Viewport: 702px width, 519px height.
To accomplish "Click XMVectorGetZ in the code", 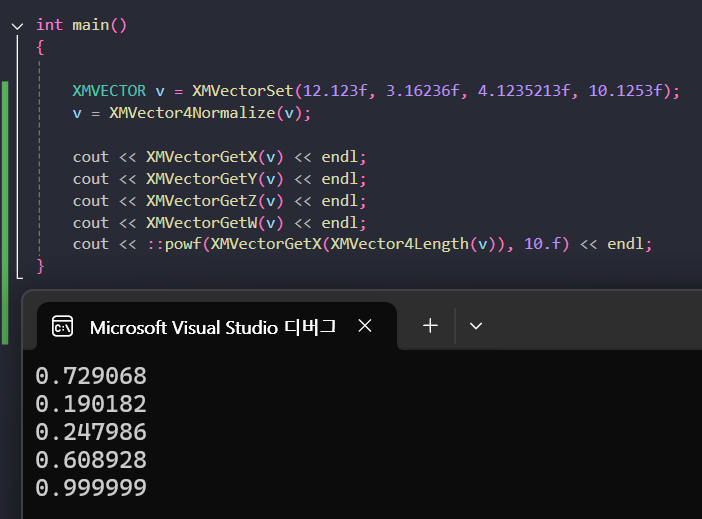I will click(x=202, y=201).
